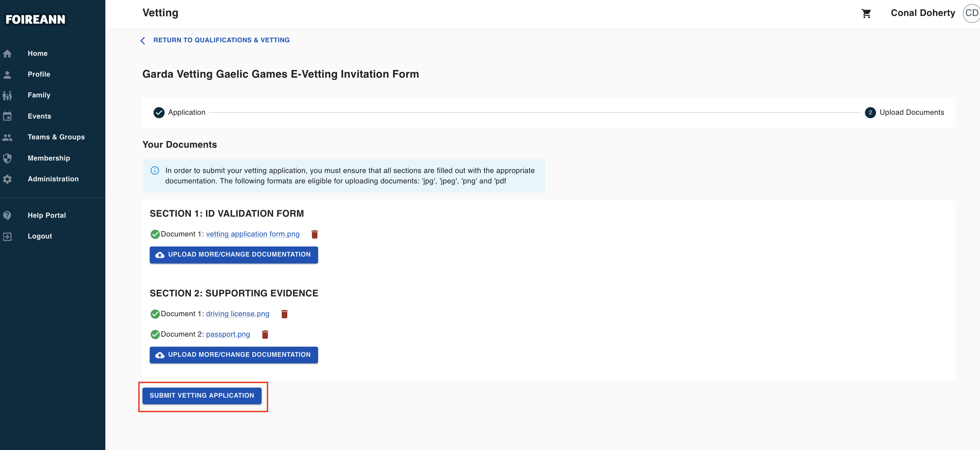This screenshot has height=450, width=980.
Task: Open Teams & Groups in sidebar
Action: coord(56,137)
